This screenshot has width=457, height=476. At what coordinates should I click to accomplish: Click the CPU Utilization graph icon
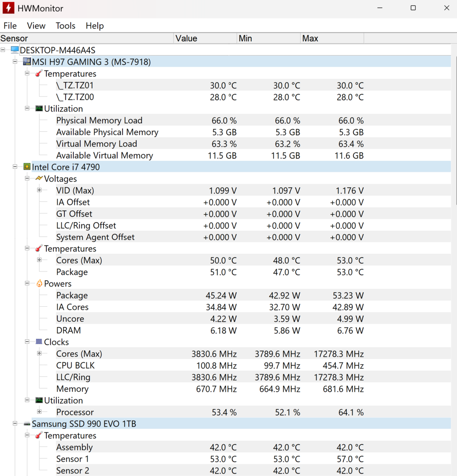pos(39,400)
